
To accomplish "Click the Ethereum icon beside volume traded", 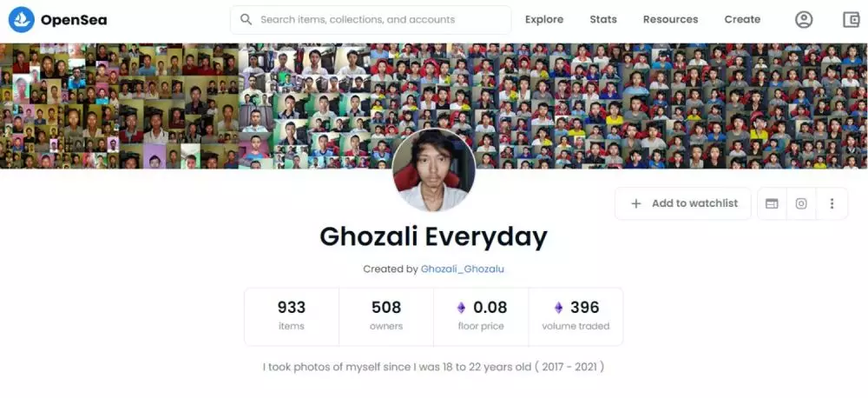I will 558,307.
